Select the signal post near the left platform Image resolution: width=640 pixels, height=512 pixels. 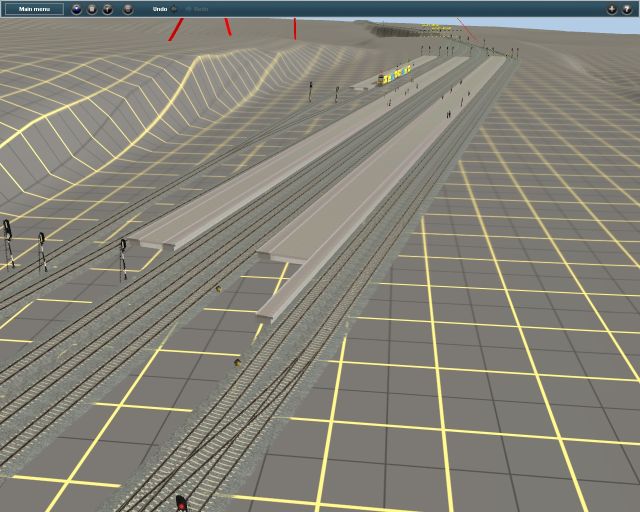(124, 257)
